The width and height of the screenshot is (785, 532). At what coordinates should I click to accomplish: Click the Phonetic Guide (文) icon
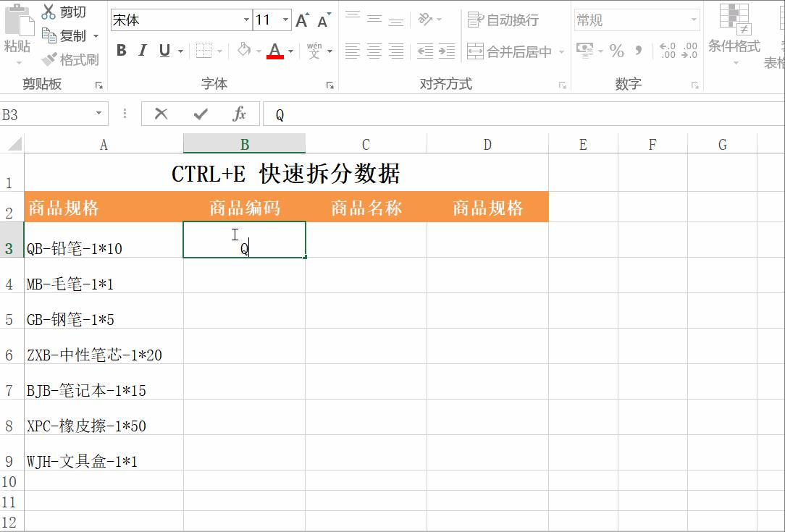click(x=315, y=51)
